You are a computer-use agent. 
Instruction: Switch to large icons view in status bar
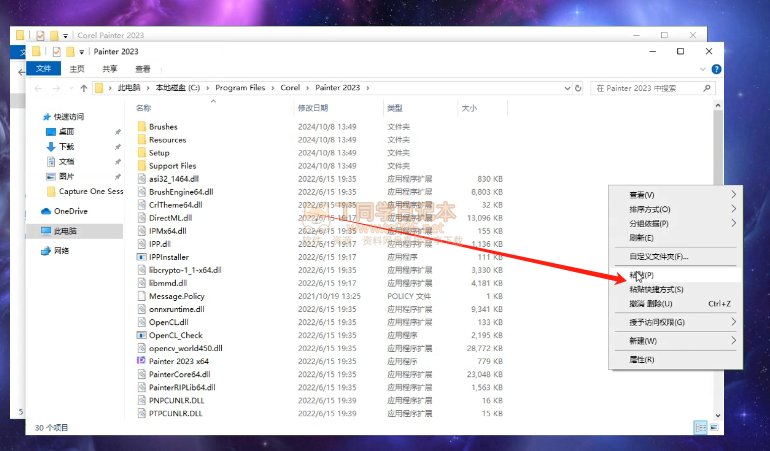click(x=714, y=427)
